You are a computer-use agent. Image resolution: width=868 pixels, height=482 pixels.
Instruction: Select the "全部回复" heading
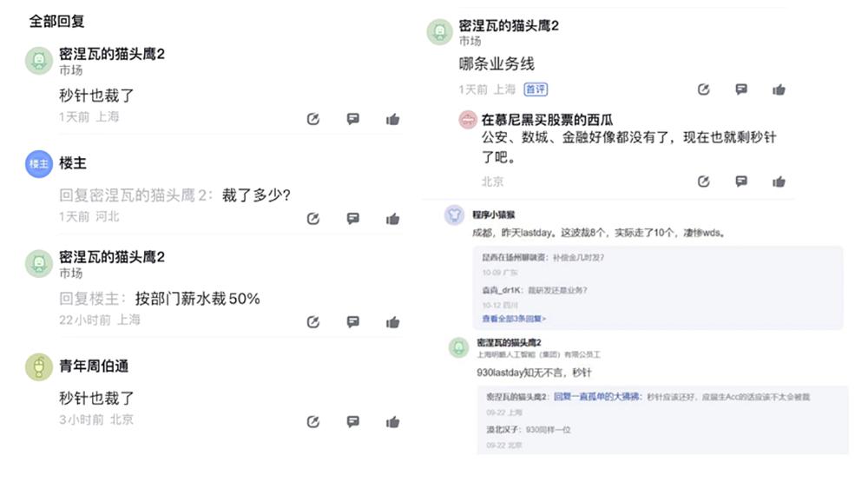click(x=57, y=21)
